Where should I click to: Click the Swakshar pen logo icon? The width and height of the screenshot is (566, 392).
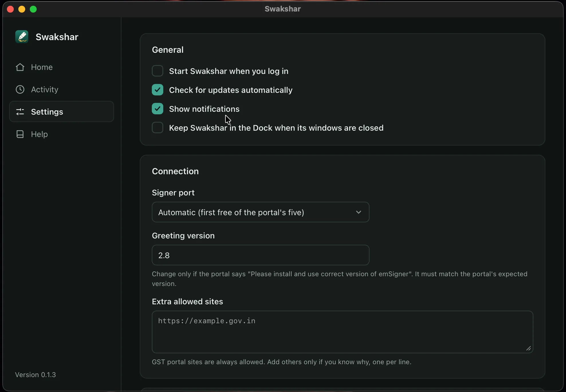pos(22,37)
